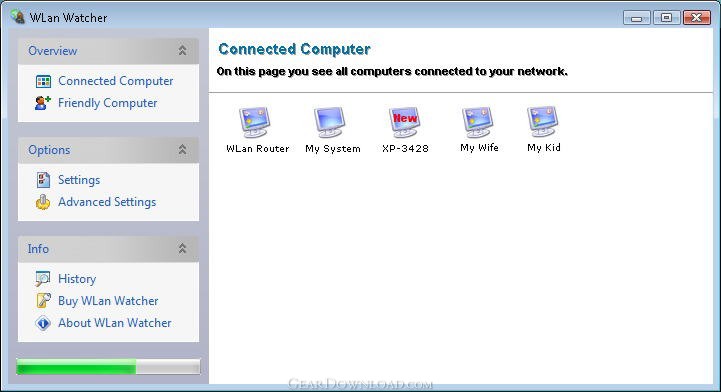Click the WLan Watcher title bar app icon
The height and width of the screenshot is (392, 721).
[x=17, y=17]
